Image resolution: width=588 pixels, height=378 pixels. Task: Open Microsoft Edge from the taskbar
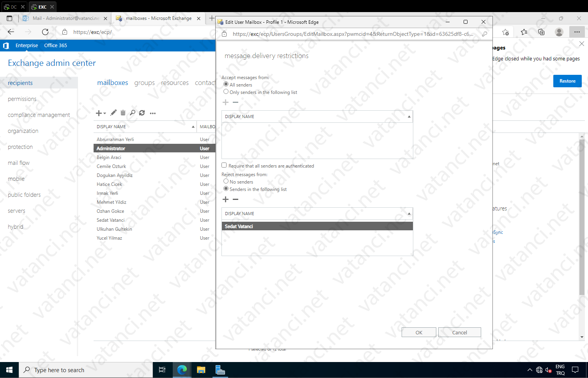click(x=182, y=370)
